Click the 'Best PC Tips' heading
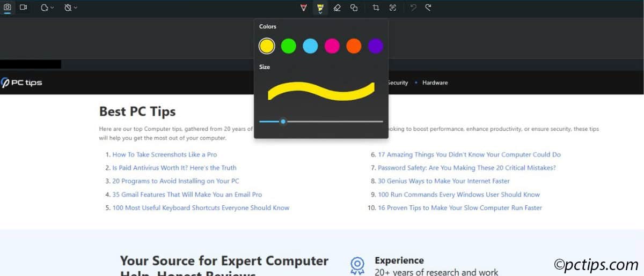The width and height of the screenshot is (644, 276). click(x=137, y=111)
